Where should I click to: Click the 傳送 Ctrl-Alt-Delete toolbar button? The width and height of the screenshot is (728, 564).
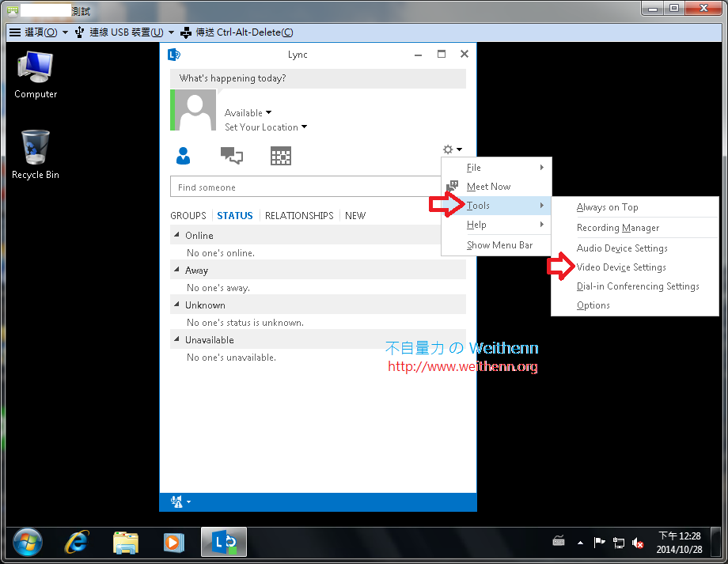point(234,32)
